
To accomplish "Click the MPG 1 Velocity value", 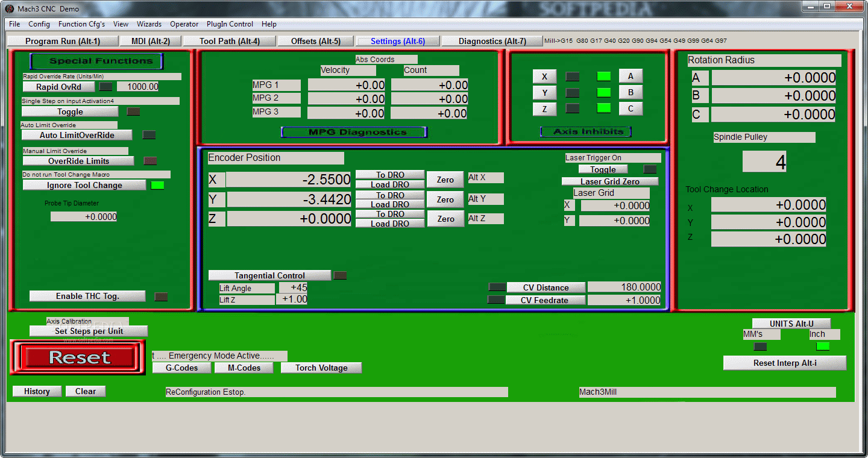I will point(347,85).
